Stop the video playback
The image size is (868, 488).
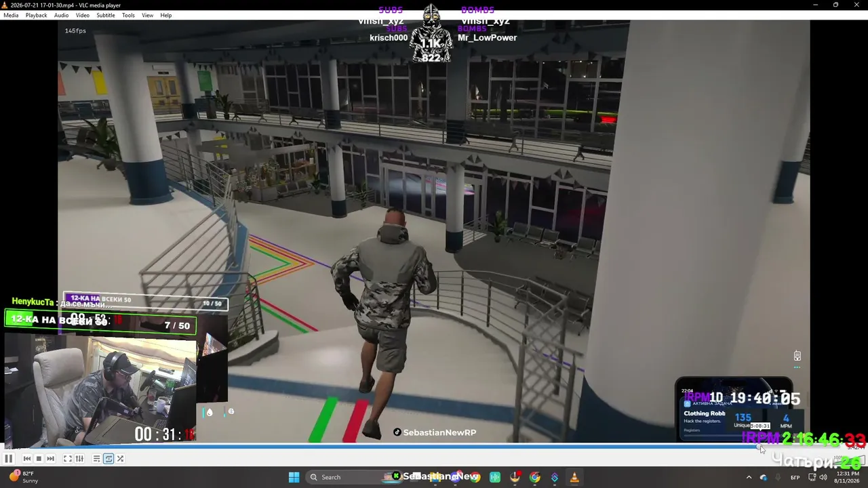click(39, 459)
